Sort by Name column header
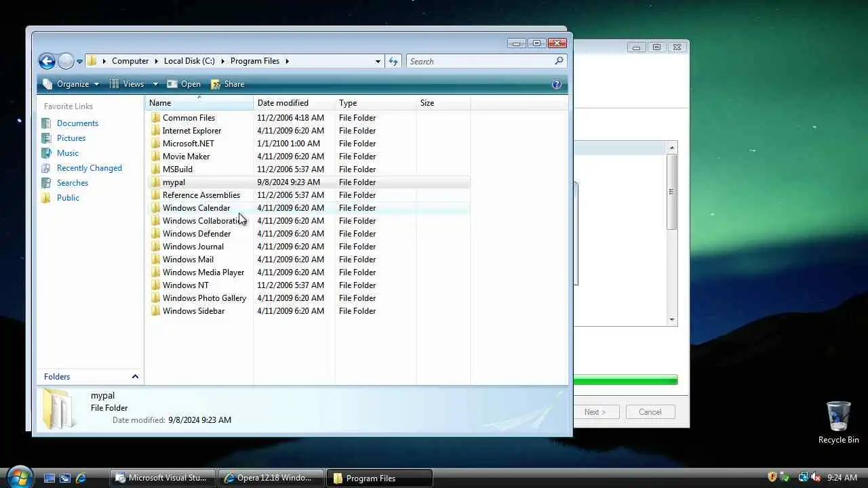 click(199, 103)
